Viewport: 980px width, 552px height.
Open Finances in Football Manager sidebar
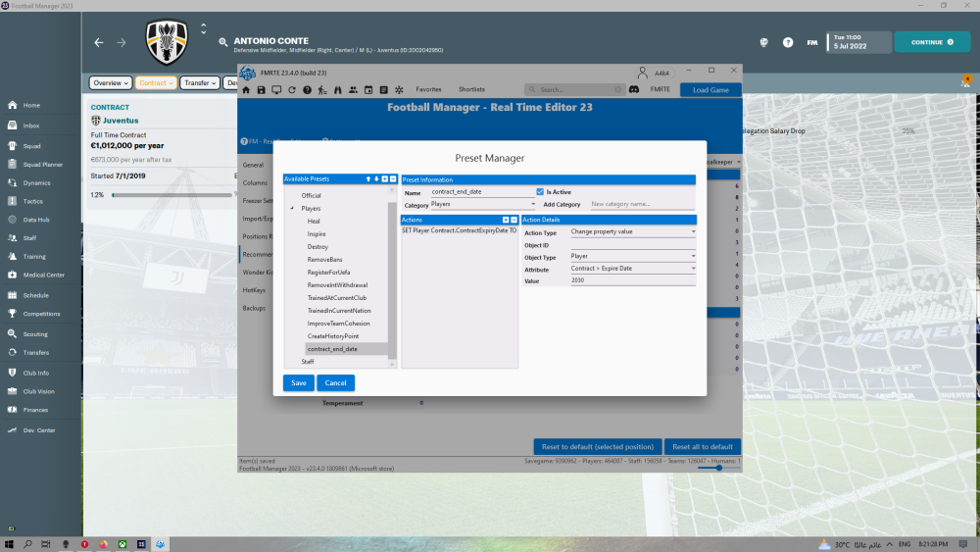coord(35,410)
